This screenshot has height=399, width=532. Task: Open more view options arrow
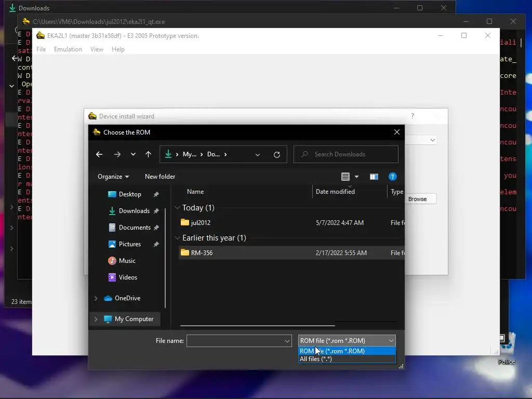pyautogui.click(x=356, y=177)
